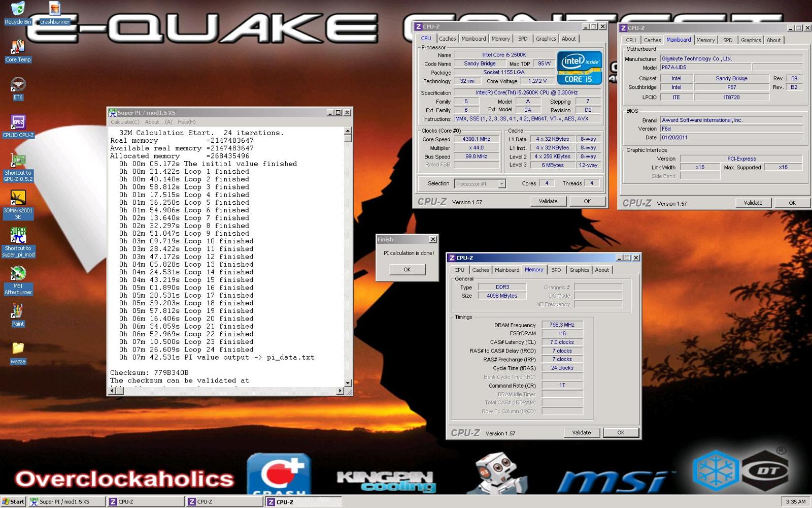
Task: Click the Multiplier x 44.0 field
Action: (x=477, y=148)
